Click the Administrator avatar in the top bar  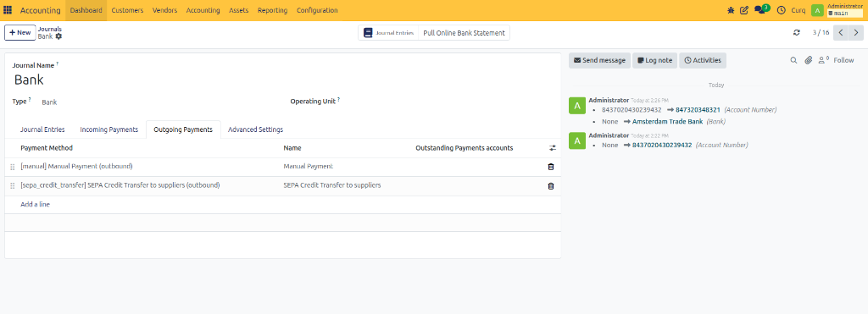817,10
